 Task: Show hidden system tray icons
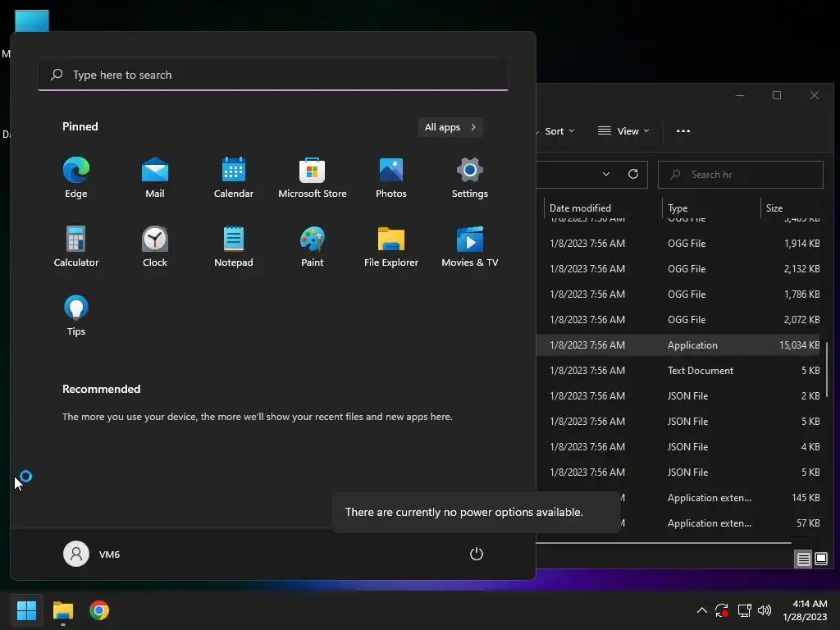(702, 610)
